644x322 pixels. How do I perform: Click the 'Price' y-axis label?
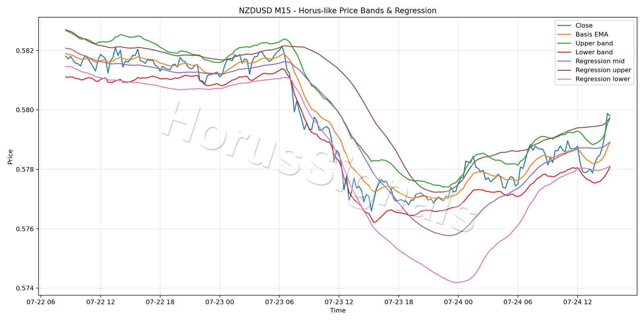(x=10, y=157)
